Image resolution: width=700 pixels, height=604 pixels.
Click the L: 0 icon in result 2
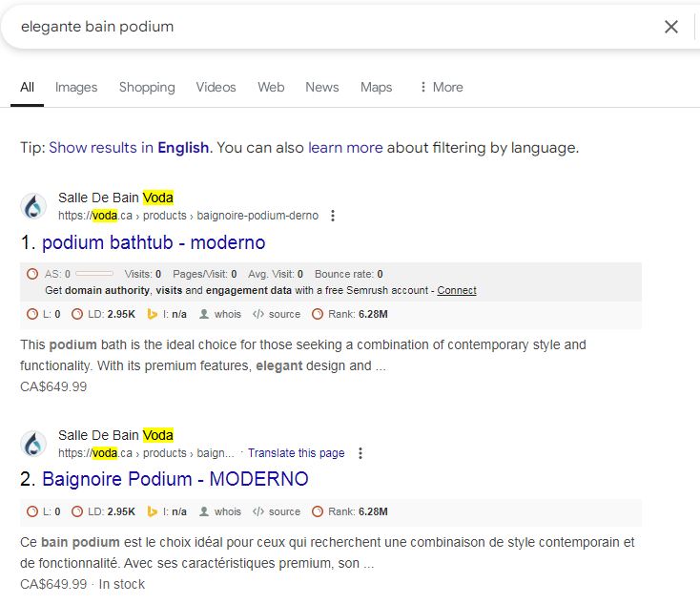(32, 511)
